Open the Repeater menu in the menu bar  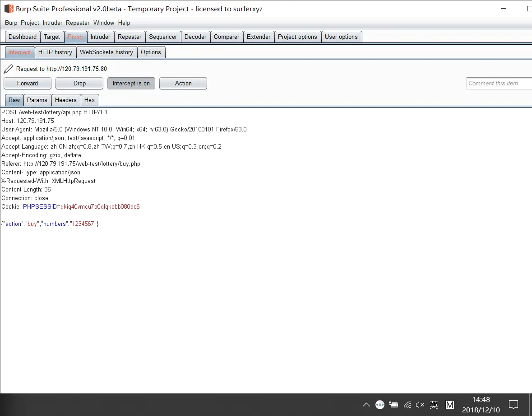coord(78,23)
